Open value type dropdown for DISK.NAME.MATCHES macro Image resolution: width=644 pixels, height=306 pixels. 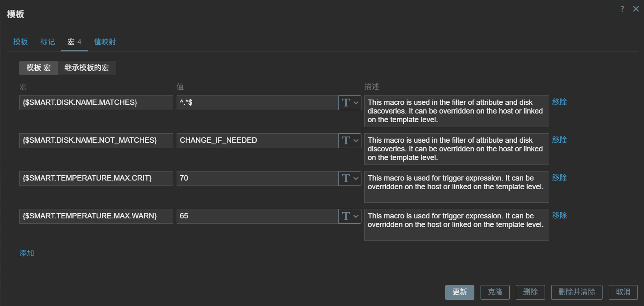click(x=350, y=103)
